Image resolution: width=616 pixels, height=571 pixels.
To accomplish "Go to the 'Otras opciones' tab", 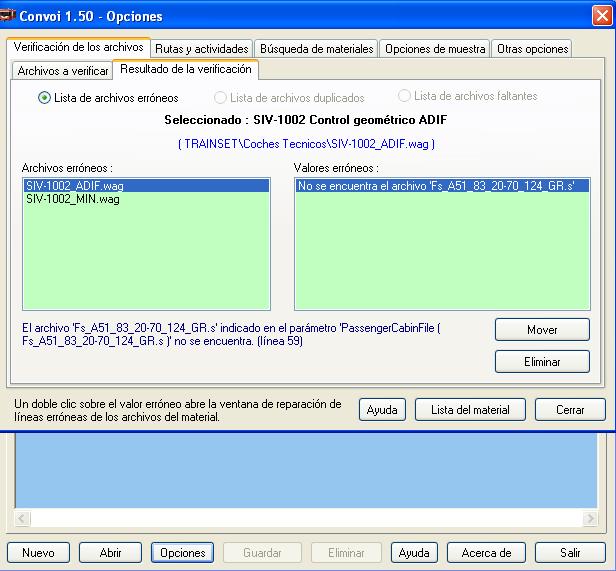I will click(x=532, y=48).
